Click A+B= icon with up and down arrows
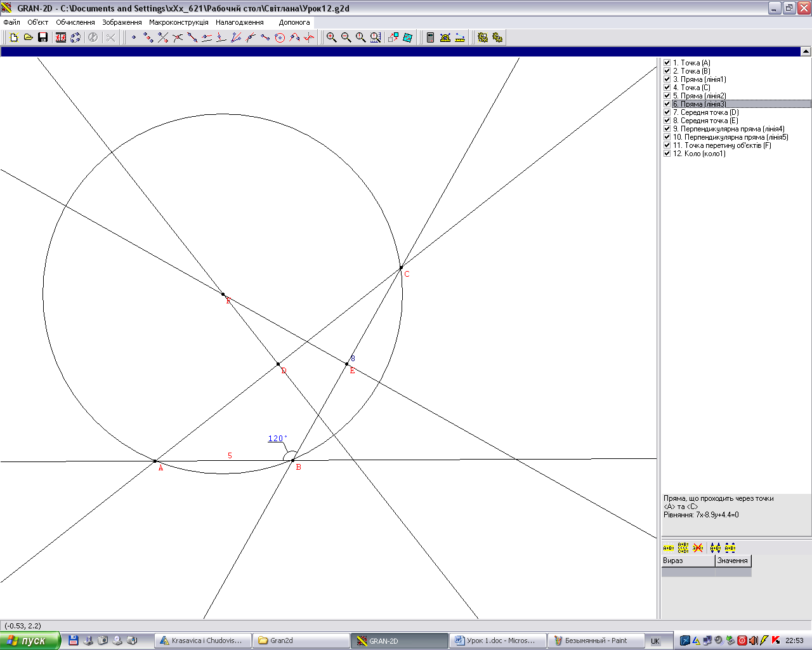Image resolution: width=812 pixels, height=650 pixels. coord(716,548)
